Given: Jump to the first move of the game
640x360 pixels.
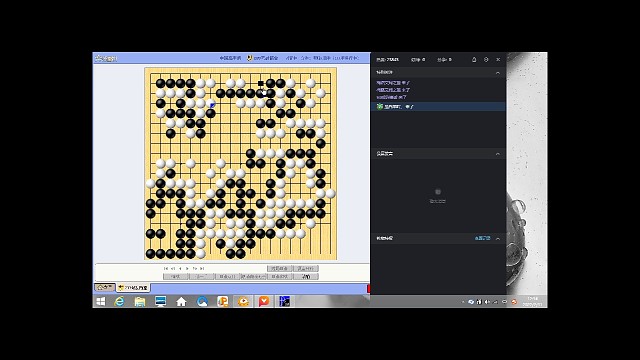Looking at the screenshot, I should [x=166, y=269].
